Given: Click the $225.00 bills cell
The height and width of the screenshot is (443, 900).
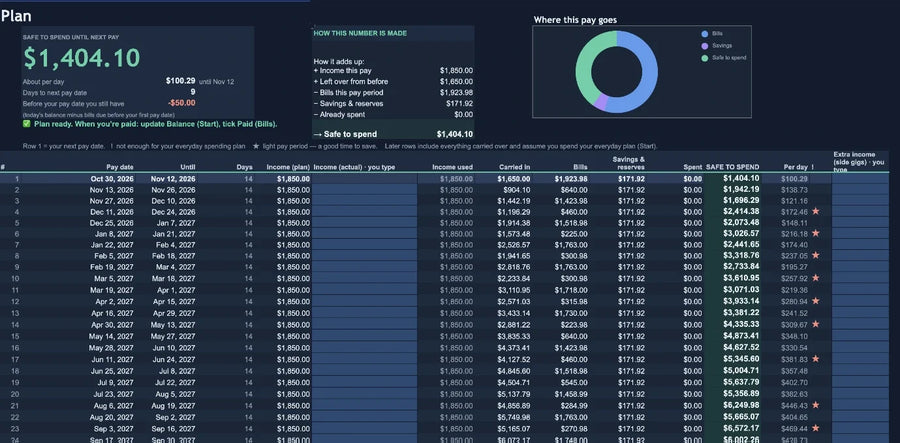Looking at the screenshot, I should [574, 234].
